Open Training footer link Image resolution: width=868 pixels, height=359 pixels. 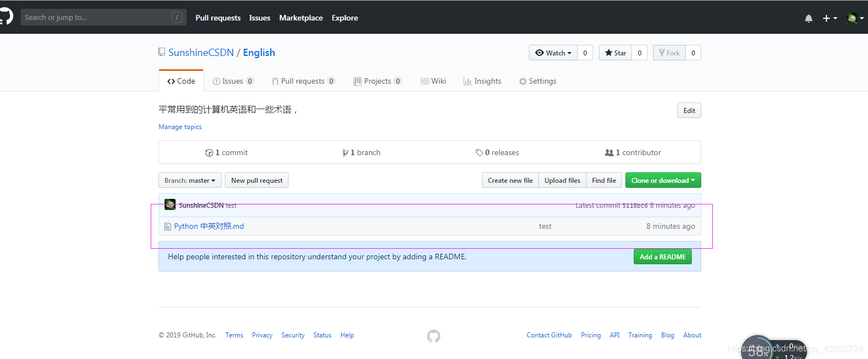pos(640,335)
